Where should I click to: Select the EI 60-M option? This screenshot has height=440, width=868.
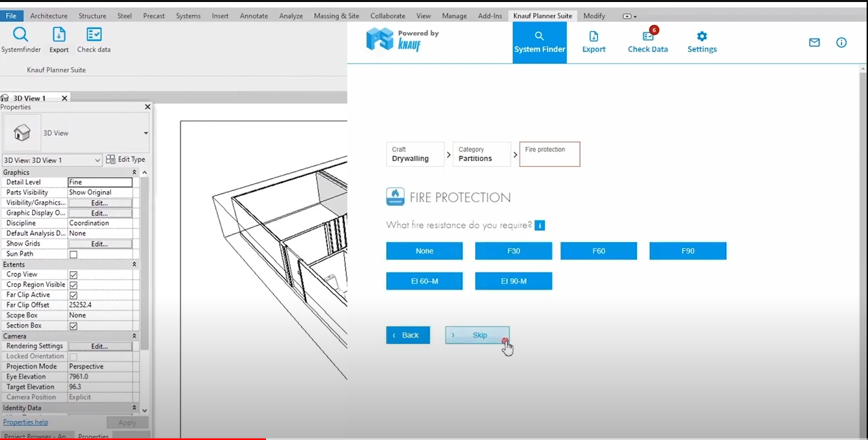(x=424, y=281)
